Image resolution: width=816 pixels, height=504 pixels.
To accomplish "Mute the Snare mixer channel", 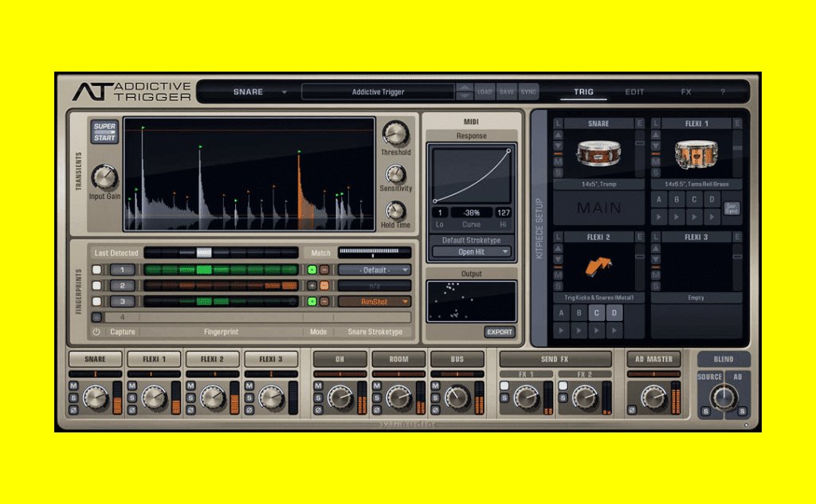I will click(x=73, y=386).
